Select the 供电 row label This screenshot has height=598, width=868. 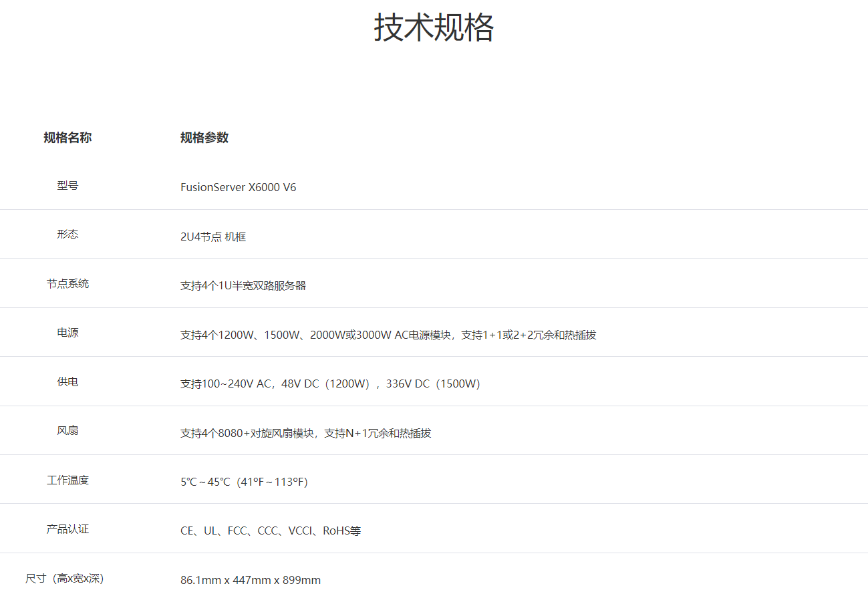[67, 382]
